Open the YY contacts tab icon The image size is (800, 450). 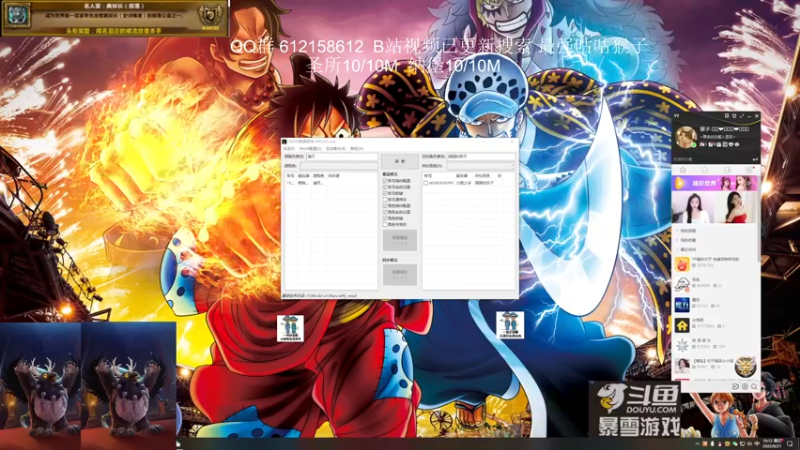coord(705,170)
